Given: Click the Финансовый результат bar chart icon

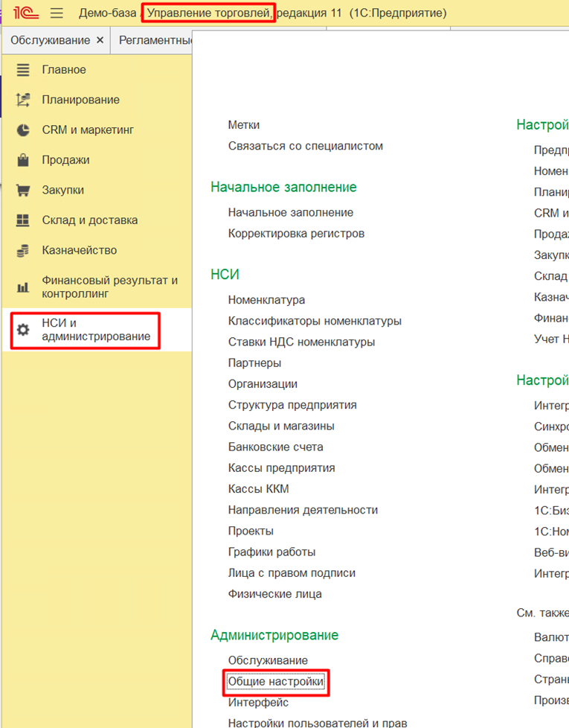Looking at the screenshot, I should (x=23, y=287).
